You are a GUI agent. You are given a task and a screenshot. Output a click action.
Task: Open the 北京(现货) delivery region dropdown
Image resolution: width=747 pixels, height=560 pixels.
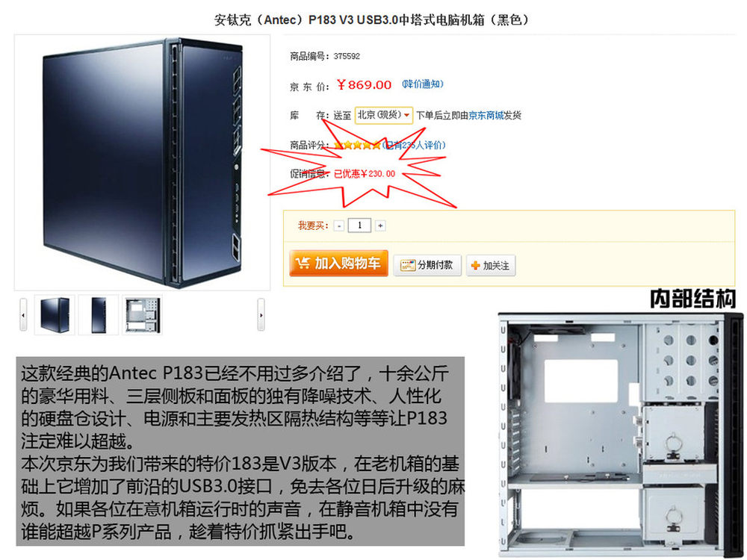(x=383, y=115)
